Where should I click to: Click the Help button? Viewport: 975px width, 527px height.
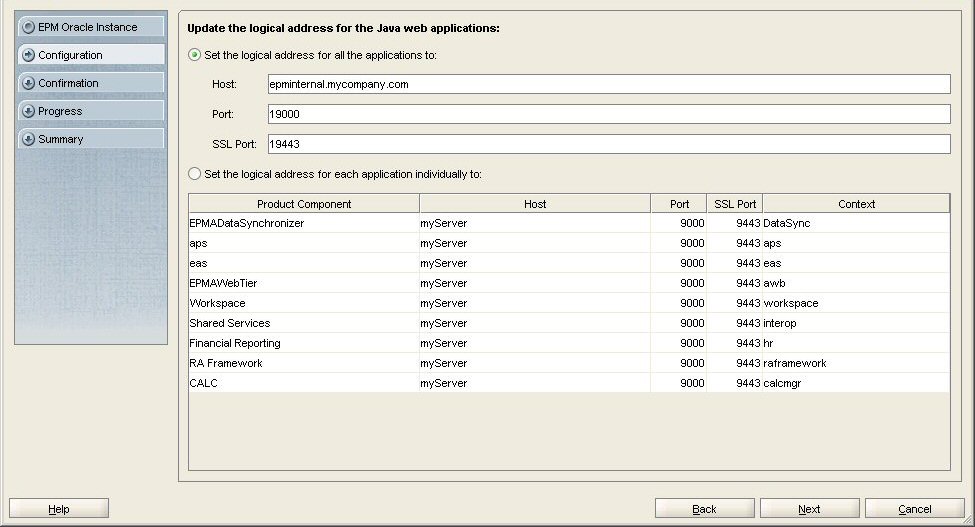coord(59,508)
